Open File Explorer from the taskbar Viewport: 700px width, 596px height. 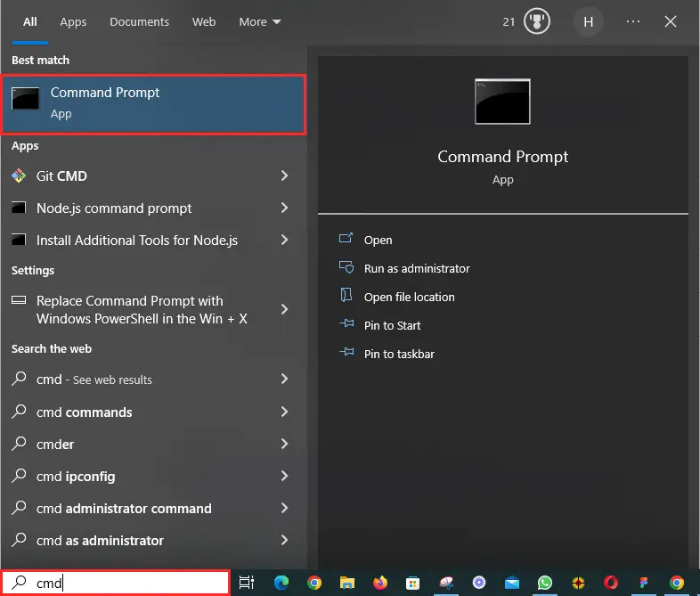[346, 583]
